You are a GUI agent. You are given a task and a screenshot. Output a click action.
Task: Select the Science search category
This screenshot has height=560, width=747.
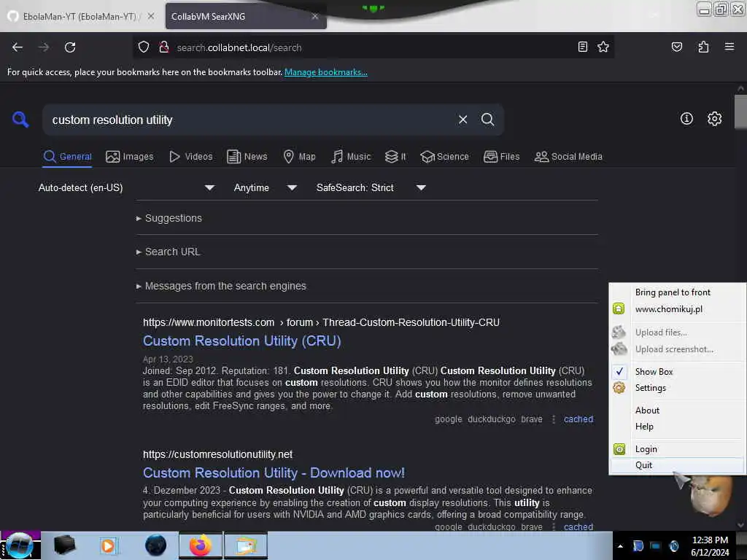(444, 157)
